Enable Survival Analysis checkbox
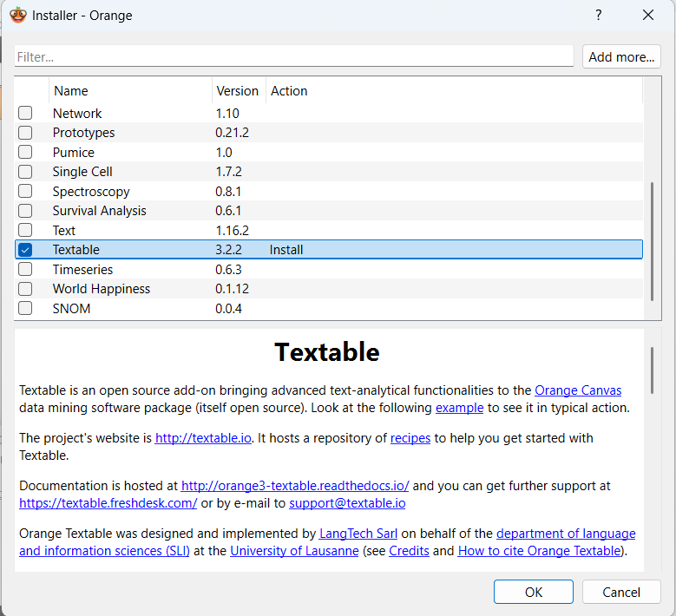Image resolution: width=676 pixels, height=616 pixels. tap(25, 210)
